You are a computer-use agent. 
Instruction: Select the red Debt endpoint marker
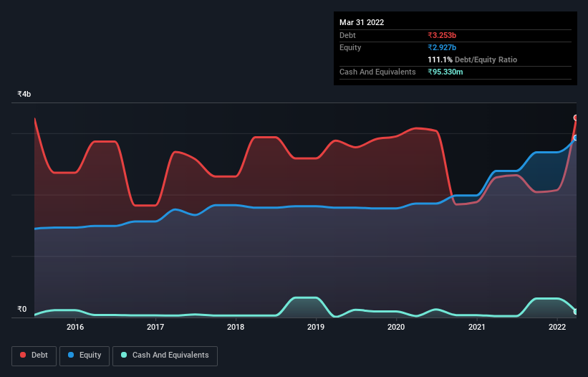point(576,118)
